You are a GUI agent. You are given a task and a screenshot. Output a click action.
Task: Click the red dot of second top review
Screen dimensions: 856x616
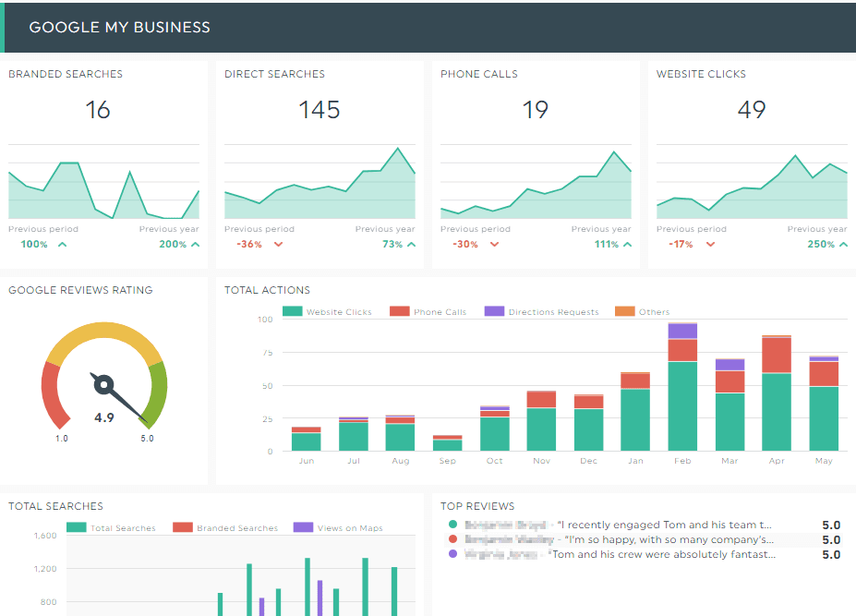(452, 539)
